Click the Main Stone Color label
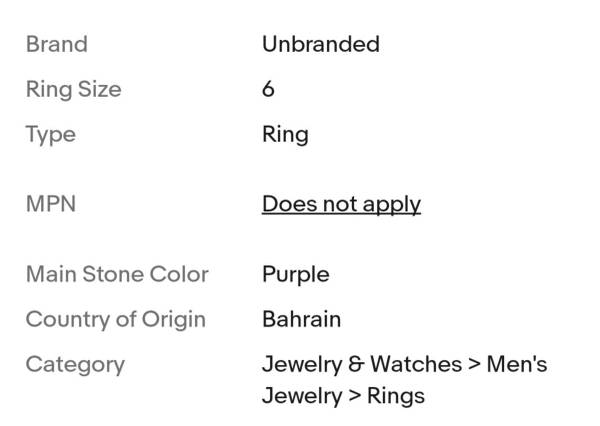This screenshot has width=600, height=426. click(x=117, y=274)
